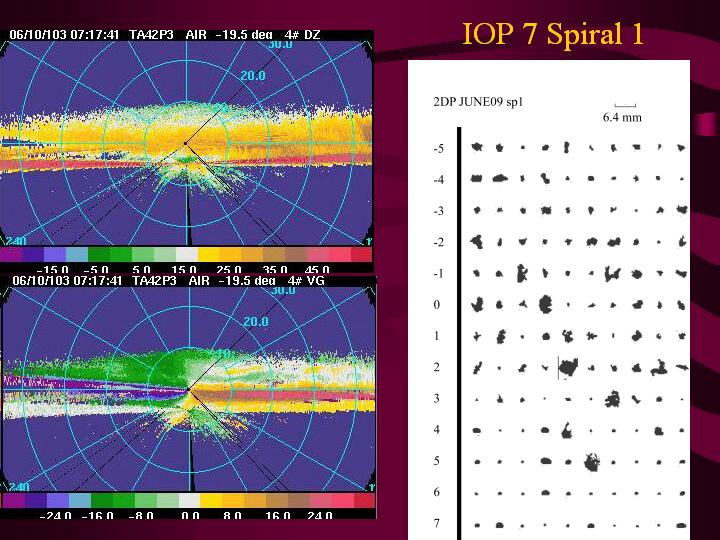
Task: Click the '-1' particle row label
Action: click(x=439, y=274)
